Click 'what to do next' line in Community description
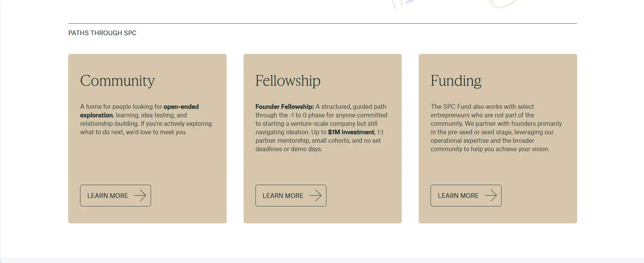 tap(133, 132)
